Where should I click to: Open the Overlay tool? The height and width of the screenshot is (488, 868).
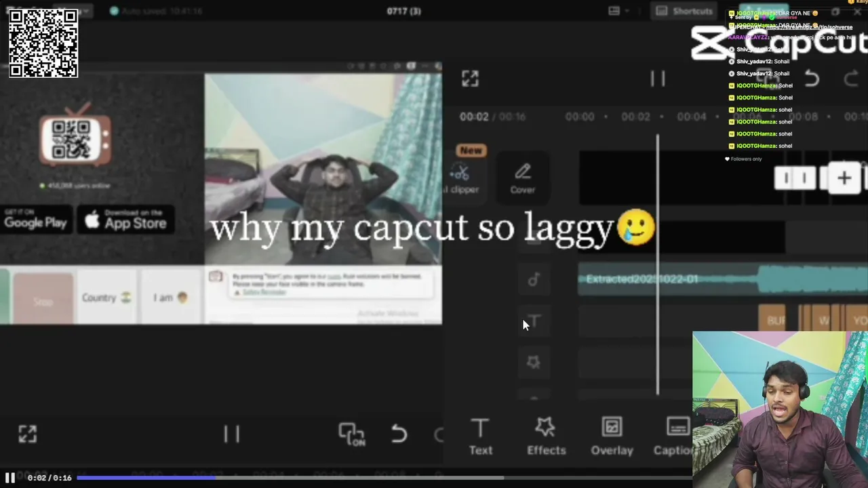click(x=612, y=436)
